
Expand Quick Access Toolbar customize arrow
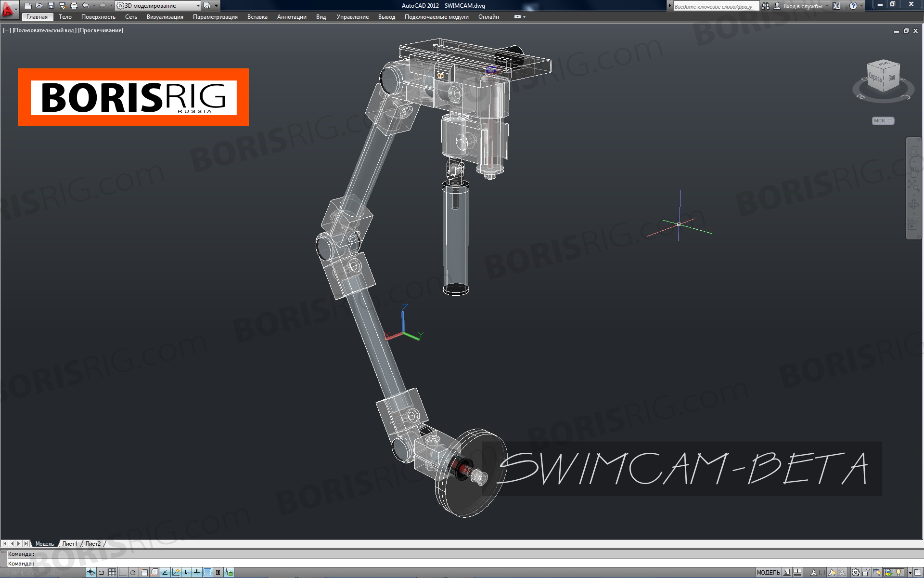216,6
